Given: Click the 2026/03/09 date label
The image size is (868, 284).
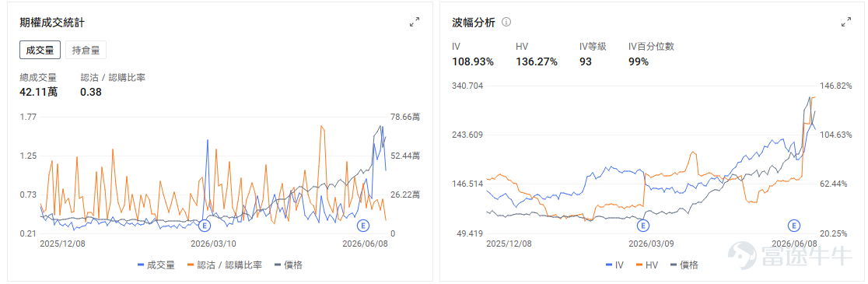Looking at the screenshot, I should (x=652, y=243).
